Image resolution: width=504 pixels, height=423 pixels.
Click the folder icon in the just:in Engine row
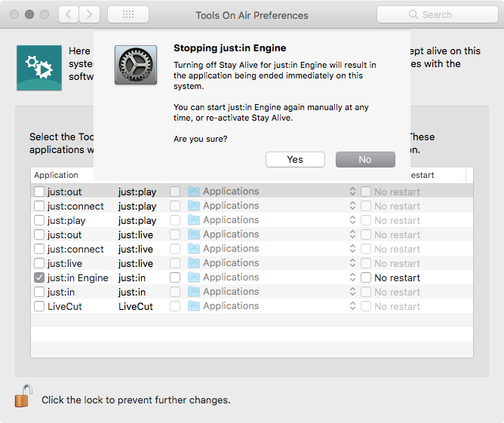[x=194, y=277]
